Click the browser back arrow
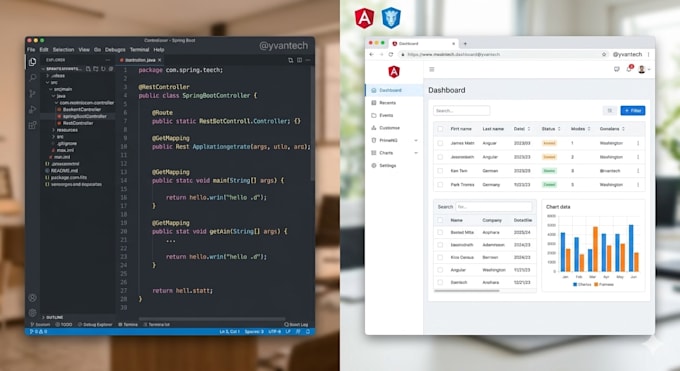 [371, 54]
